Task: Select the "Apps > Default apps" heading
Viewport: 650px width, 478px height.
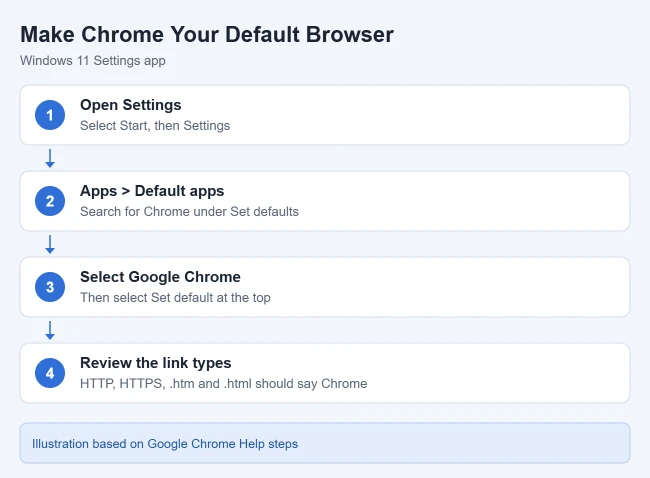Action: pyautogui.click(x=152, y=191)
